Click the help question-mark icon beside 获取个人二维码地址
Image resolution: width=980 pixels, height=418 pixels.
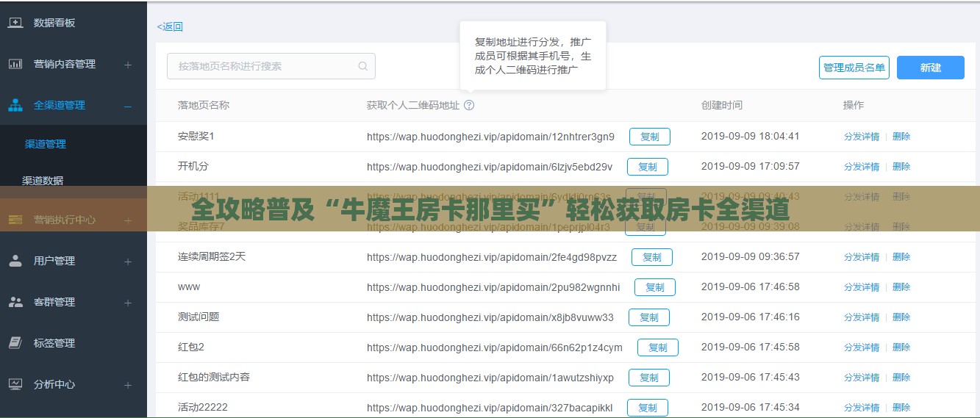[x=469, y=105]
